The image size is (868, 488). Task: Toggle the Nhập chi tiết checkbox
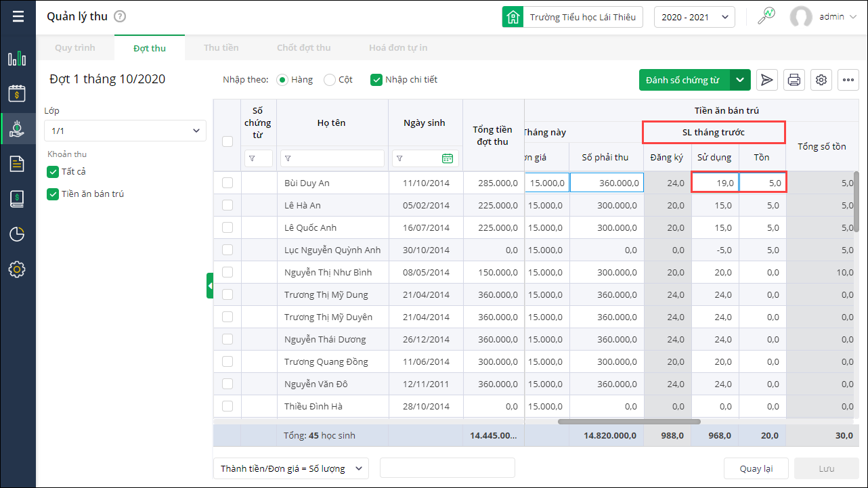(x=376, y=80)
